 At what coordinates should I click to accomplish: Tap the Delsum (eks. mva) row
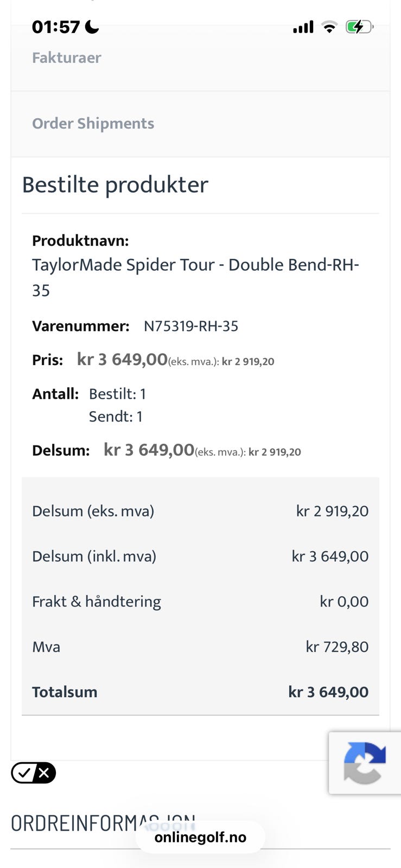point(200,511)
